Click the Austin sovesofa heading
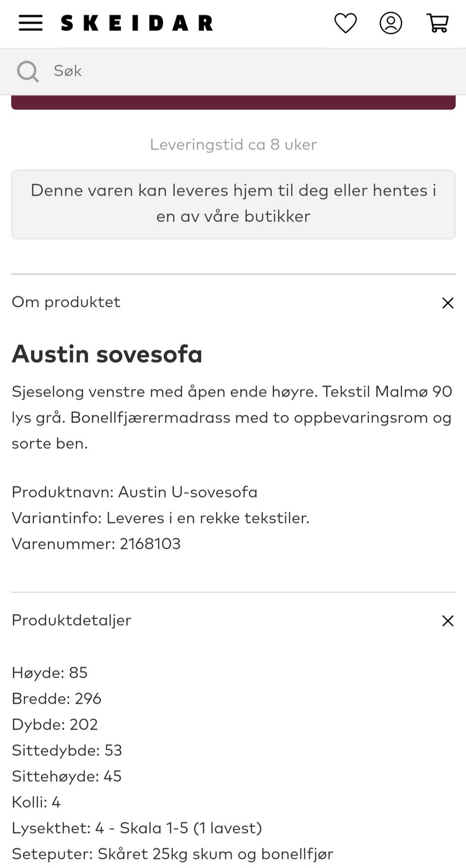Image resolution: width=466 pixels, height=868 pixels. coord(107,354)
